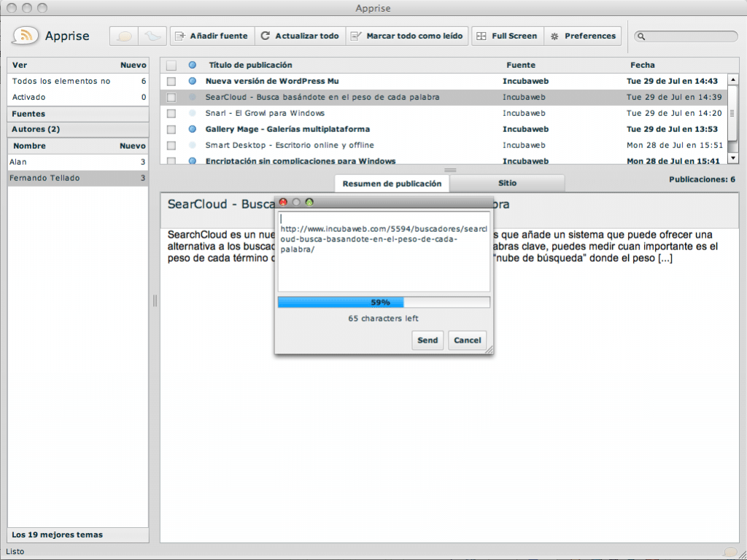Switch to the Sitio tab

508,183
